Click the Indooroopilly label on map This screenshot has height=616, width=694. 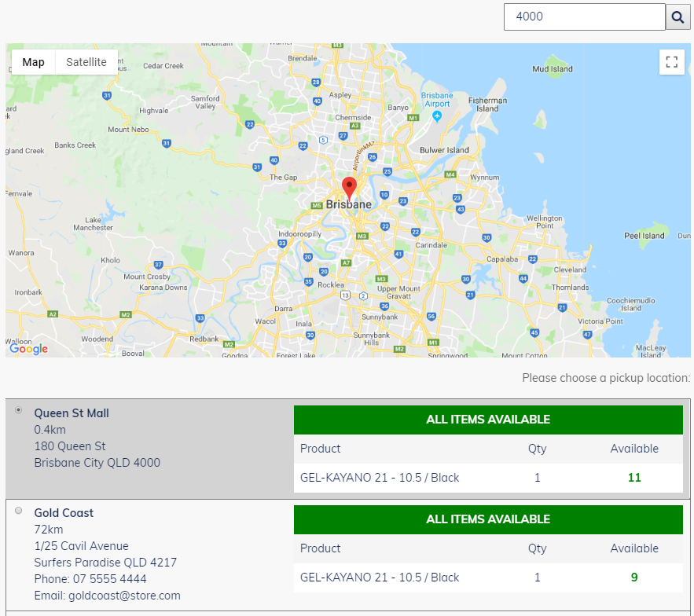tap(299, 233)
